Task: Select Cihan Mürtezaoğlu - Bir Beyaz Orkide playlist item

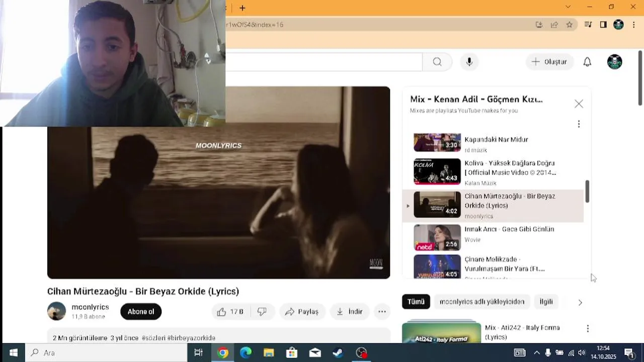Action: 493,205
